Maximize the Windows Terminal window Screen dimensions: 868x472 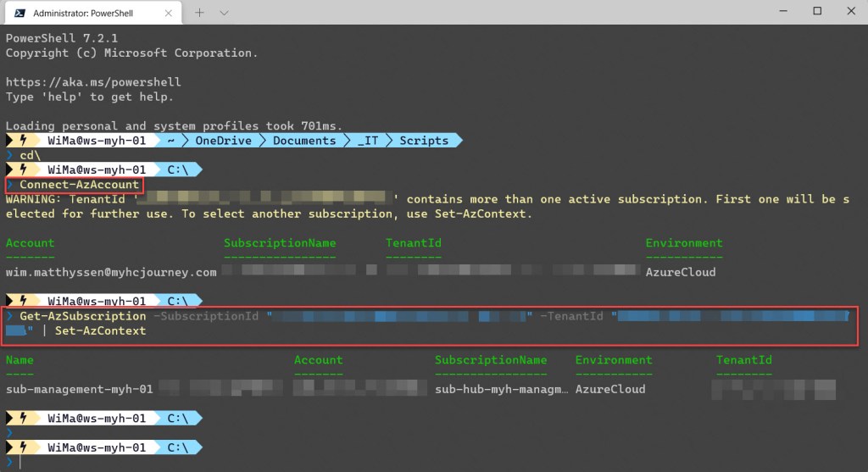tap(817, 12)
